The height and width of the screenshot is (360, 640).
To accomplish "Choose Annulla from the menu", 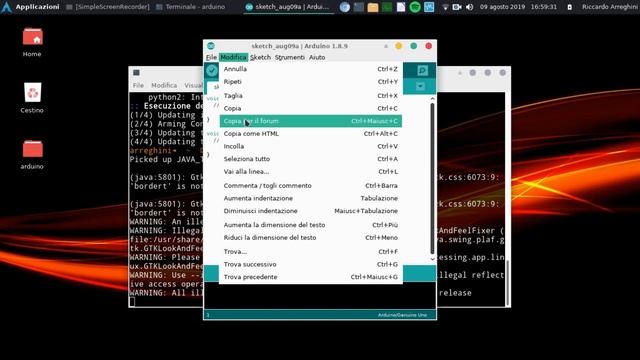I will (x=311, y=69).
